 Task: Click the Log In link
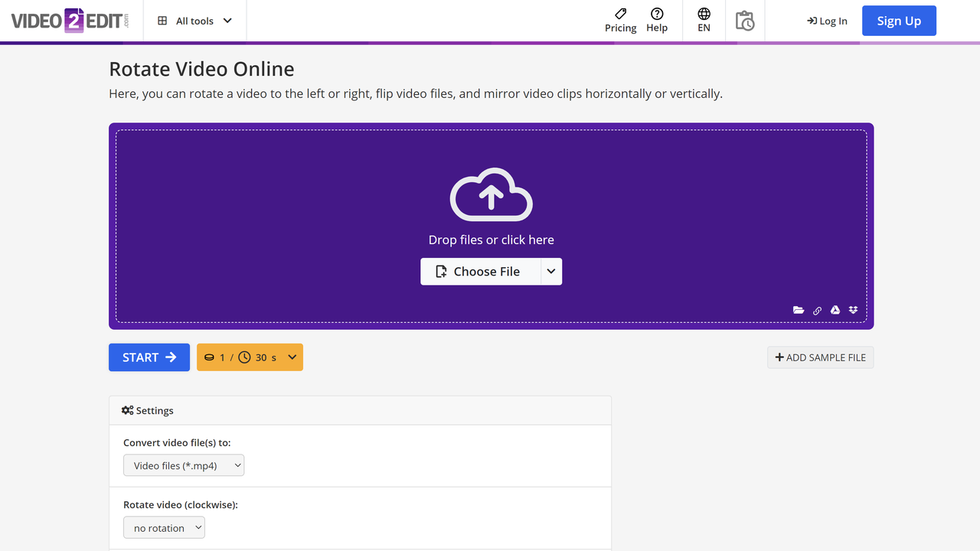(x=827, y=21)
